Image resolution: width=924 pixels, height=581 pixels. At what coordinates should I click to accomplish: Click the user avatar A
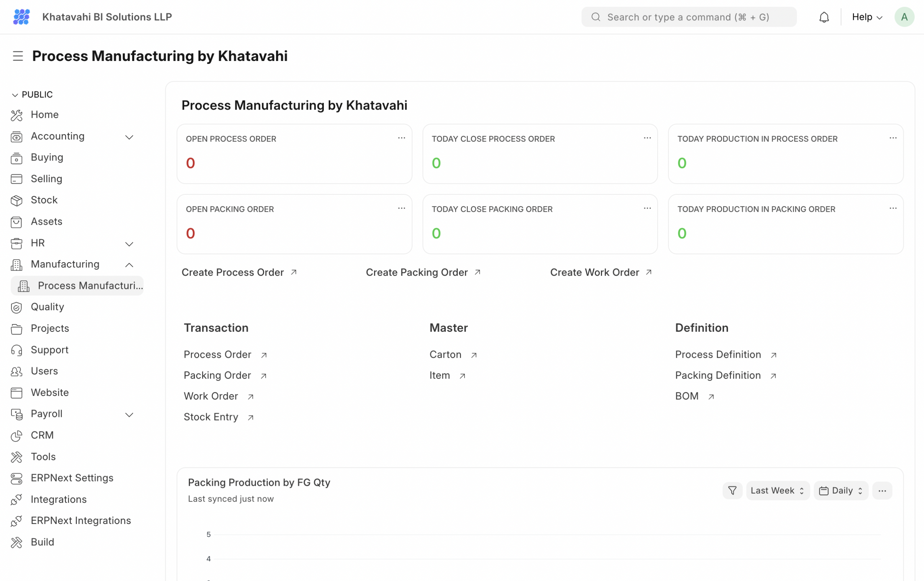coord(904,17)
